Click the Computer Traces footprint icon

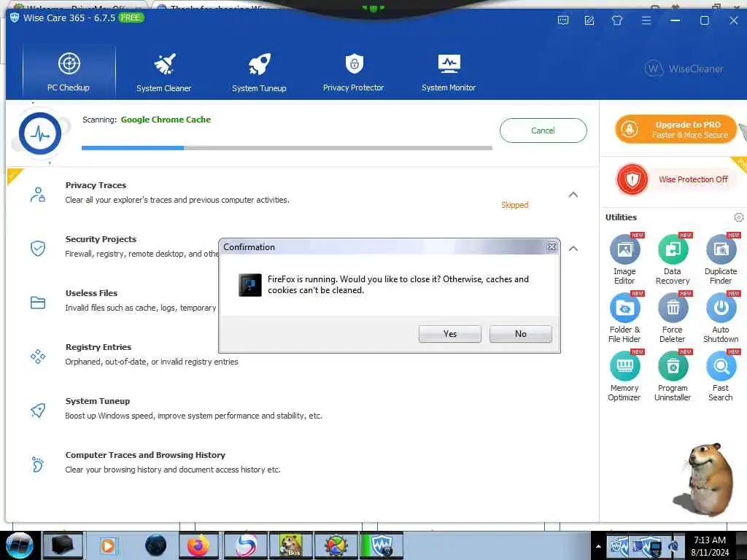(x=38, y=464)
